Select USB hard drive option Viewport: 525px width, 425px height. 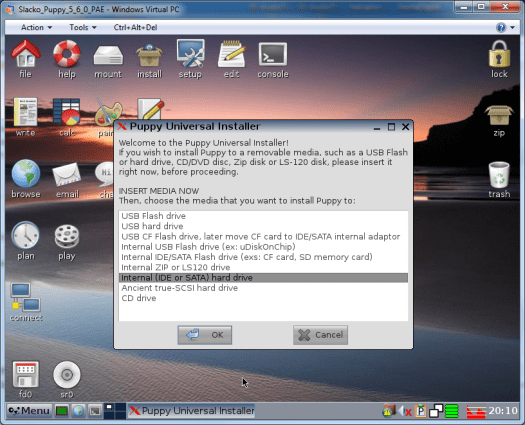pos(263,226)
